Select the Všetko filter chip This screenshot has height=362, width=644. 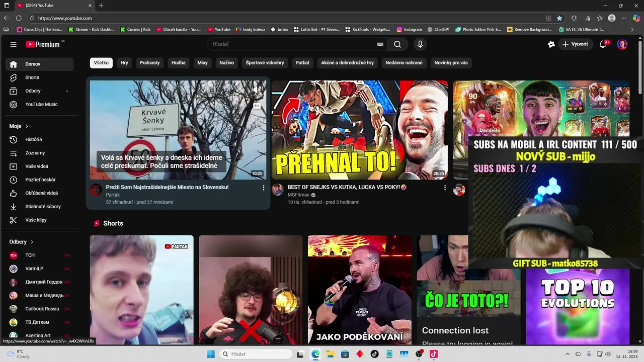101,63
